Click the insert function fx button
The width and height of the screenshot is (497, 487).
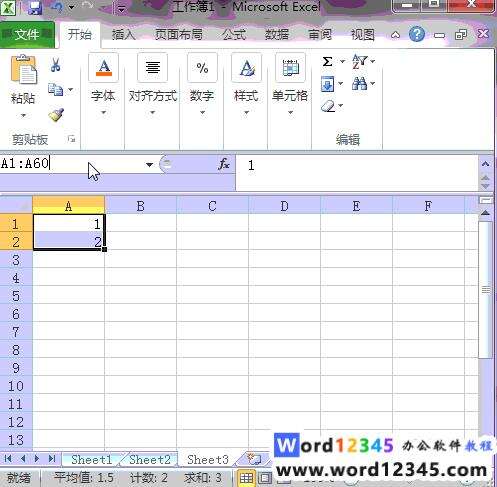(223, 164)
